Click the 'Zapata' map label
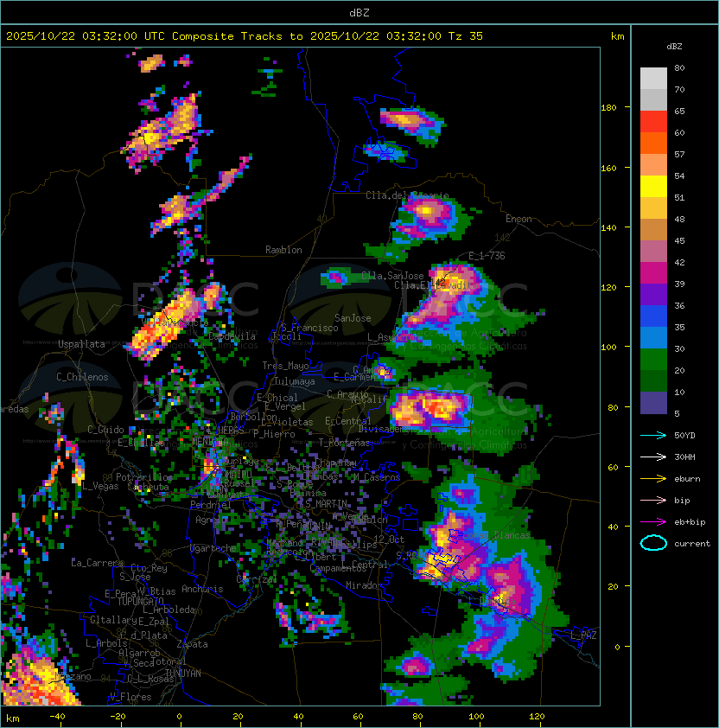The image size is (719, 728). point(192,644)
